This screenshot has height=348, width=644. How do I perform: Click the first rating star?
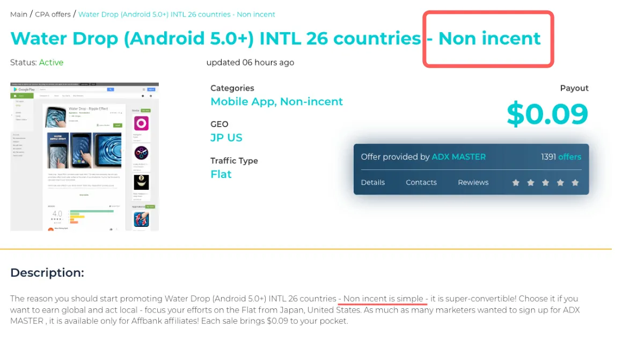click(x=516, y=183)
